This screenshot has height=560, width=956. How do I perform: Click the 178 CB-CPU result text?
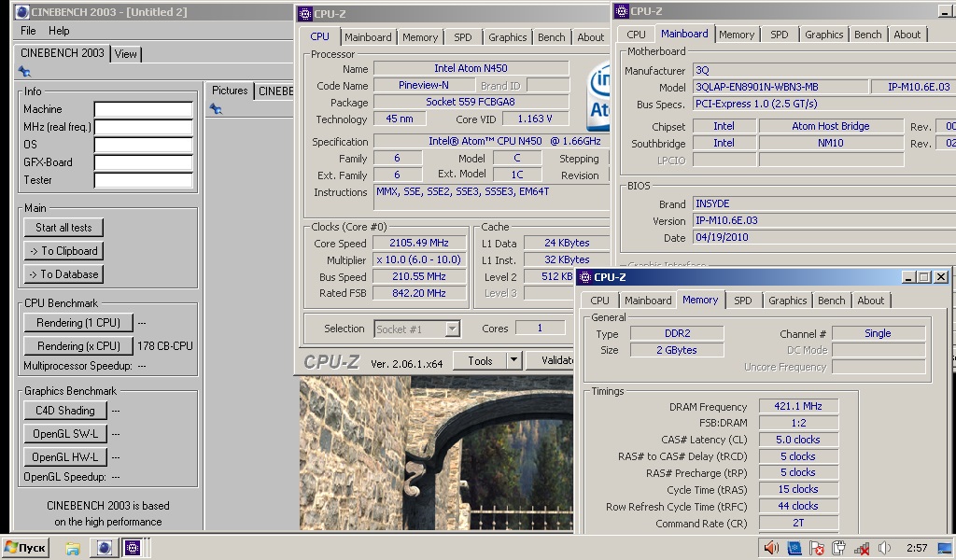(x=165, y=346)
